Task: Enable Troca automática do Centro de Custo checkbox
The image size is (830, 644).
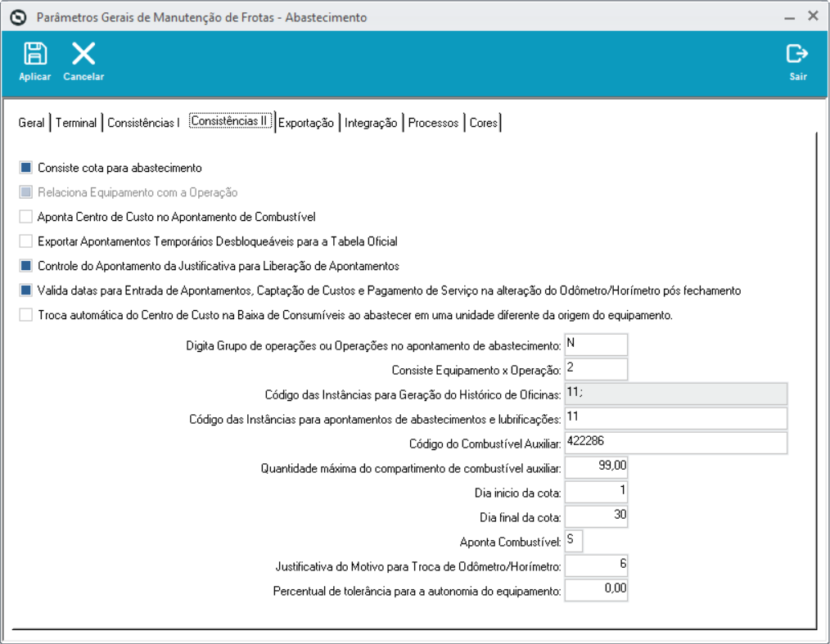Action: pos(25,315)
